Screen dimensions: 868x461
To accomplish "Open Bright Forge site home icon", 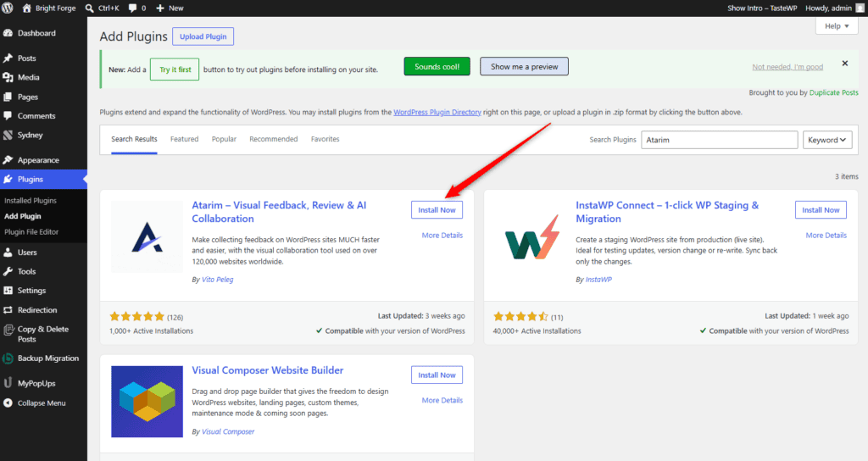I will point(26,8).
